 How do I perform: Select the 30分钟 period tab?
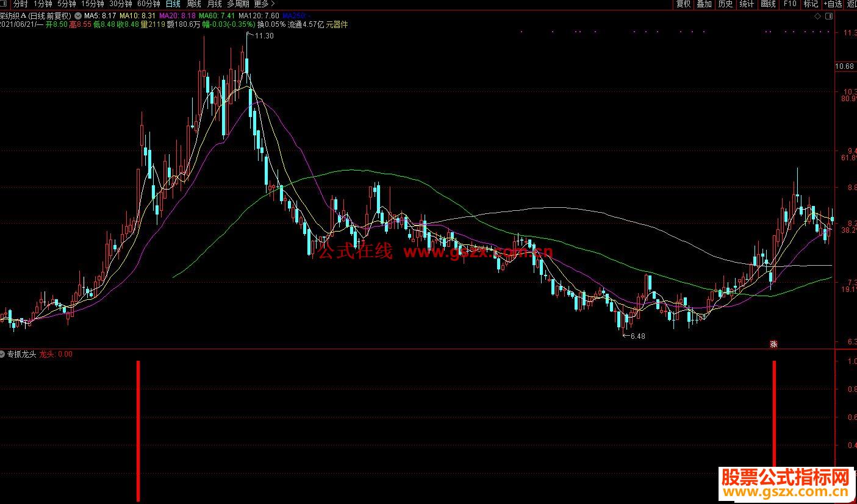(x=121, y=4)
